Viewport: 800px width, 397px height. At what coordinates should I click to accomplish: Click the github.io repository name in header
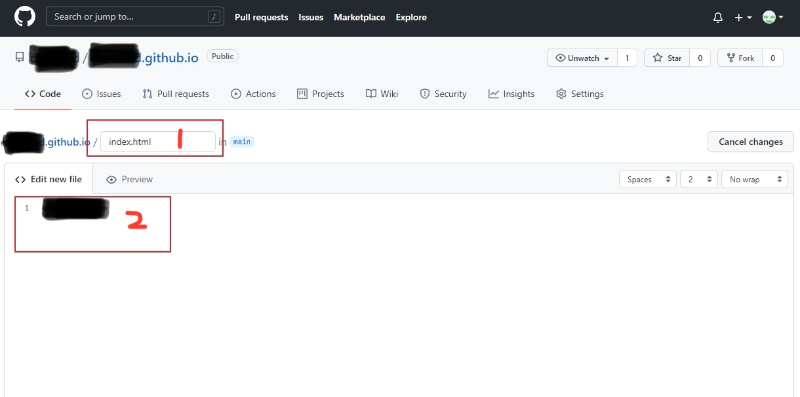click(169, 58)
